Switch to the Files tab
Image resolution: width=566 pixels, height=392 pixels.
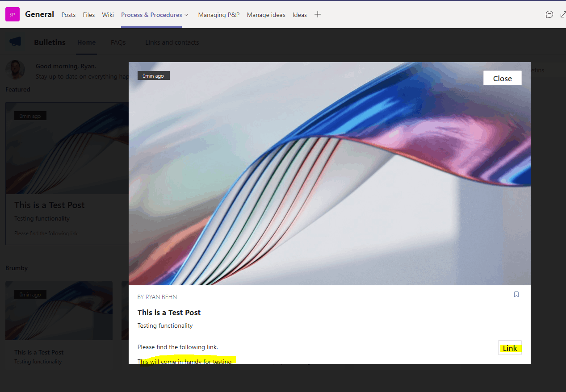(x=89, y=15)
